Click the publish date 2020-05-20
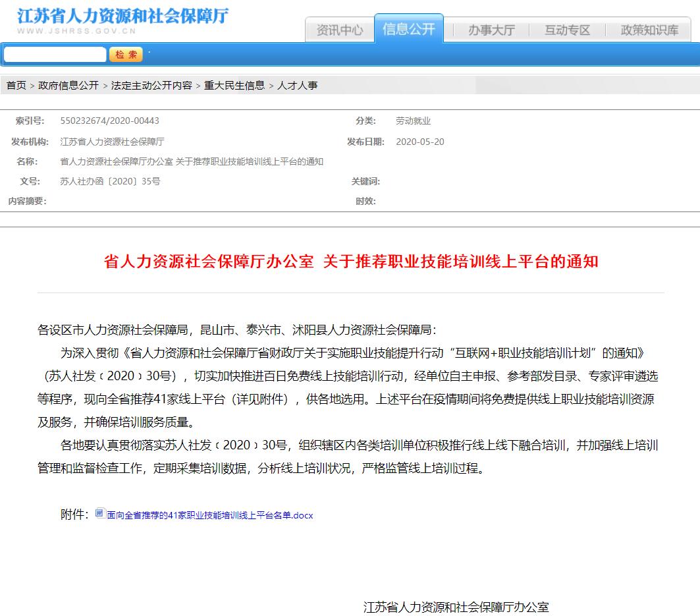This screenshot has width=700, height=616. pos(419,142)
